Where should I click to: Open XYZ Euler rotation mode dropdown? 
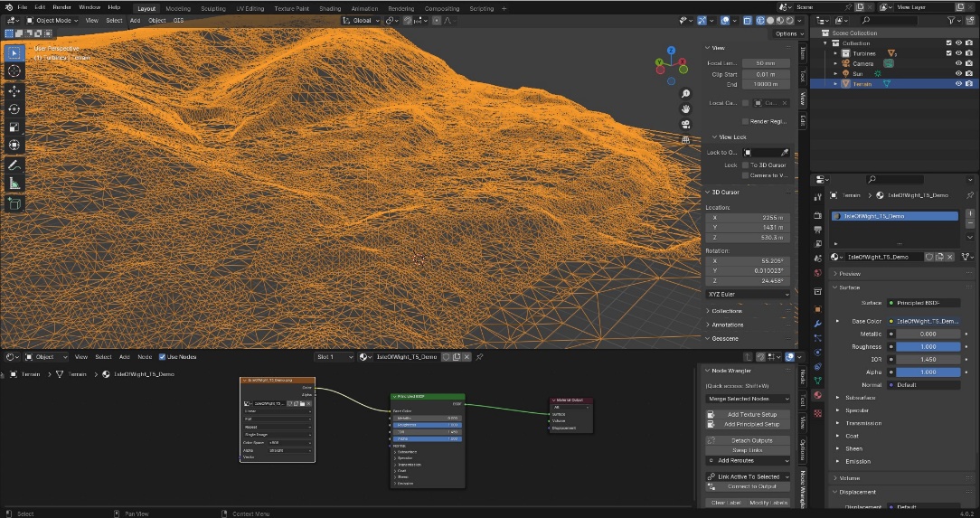click(x=748, y=294)
